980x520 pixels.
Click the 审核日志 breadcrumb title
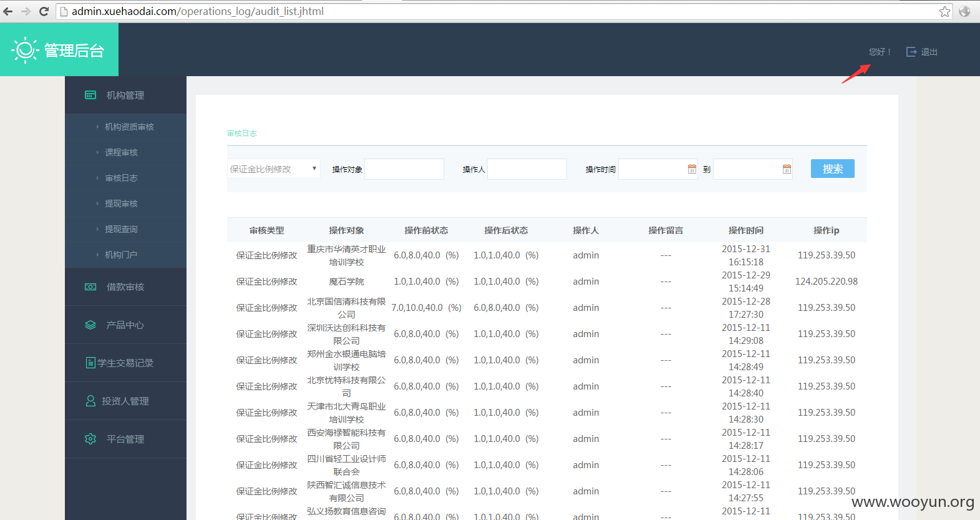(x=242, y=134)
